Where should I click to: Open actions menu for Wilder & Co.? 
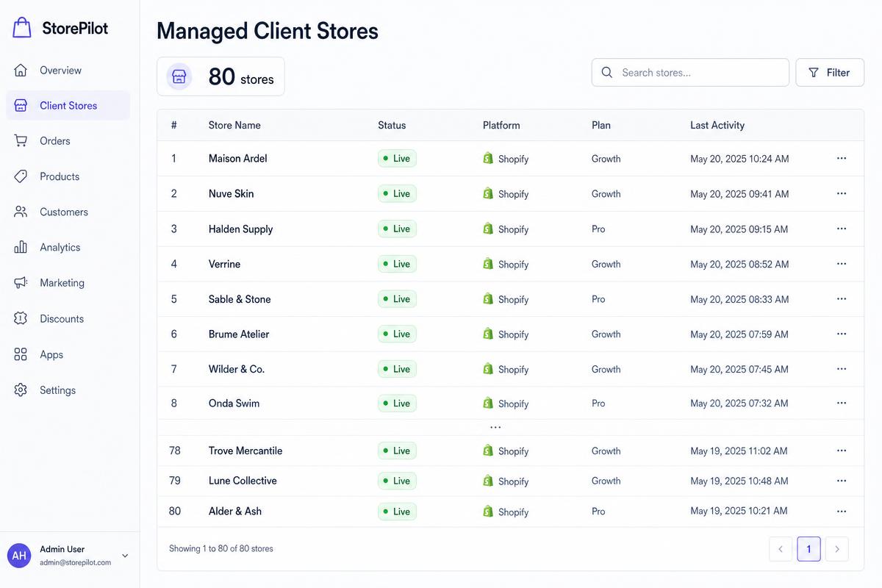(842, 369)
